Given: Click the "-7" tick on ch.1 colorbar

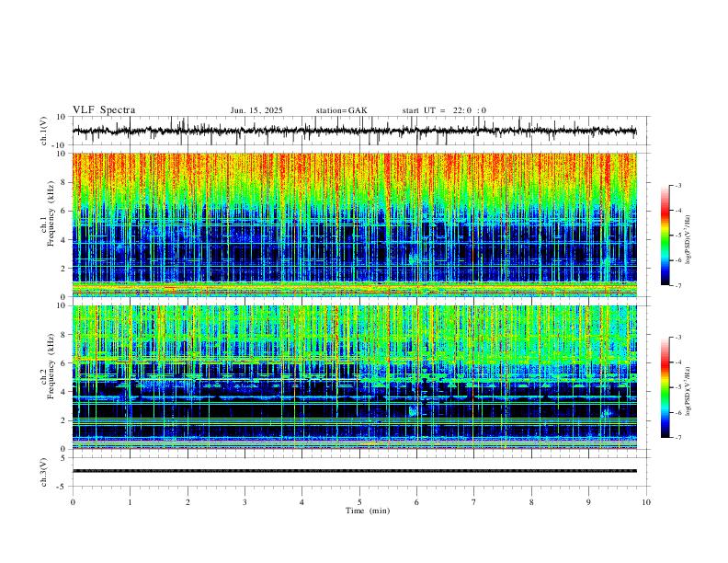Looking at the screenshot, I should (x=677, y=286).
